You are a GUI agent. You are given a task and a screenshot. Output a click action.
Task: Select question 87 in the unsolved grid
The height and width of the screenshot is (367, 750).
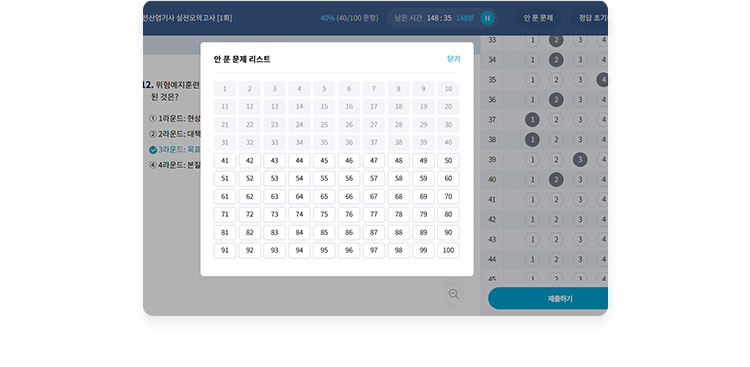(374, 233)
